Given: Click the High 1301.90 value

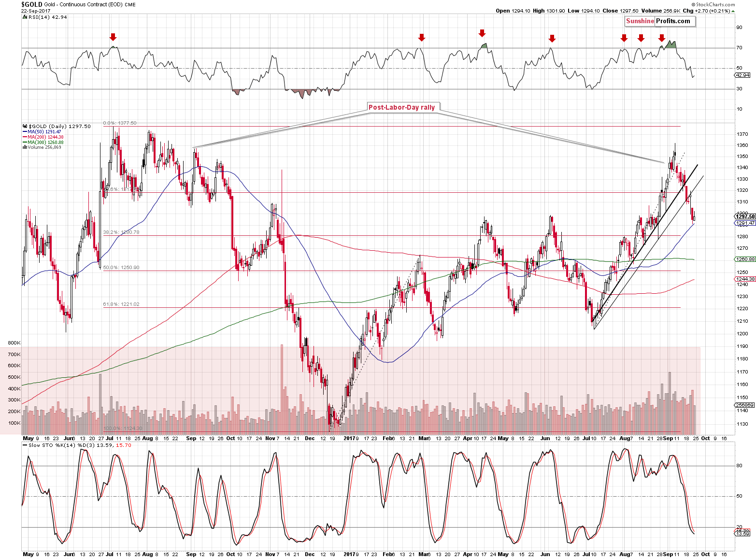Looking at the screenshot, I should [x=549, y=11].
